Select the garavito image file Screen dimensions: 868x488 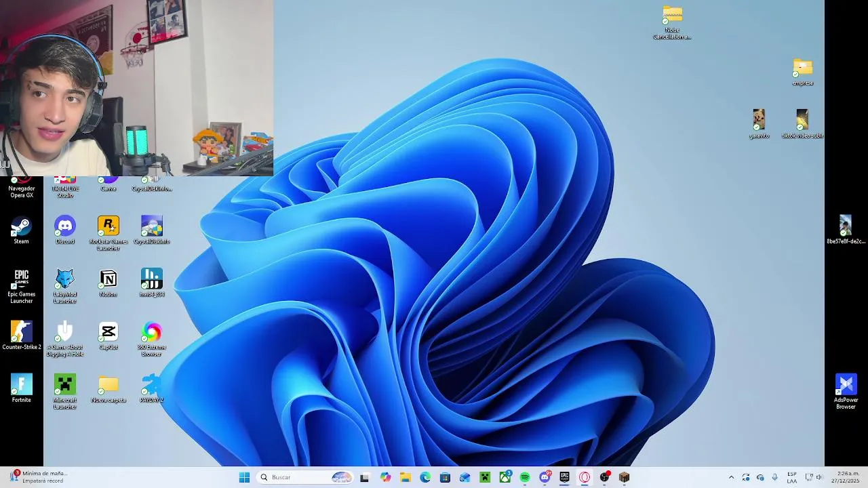click(x=759, y=125)
